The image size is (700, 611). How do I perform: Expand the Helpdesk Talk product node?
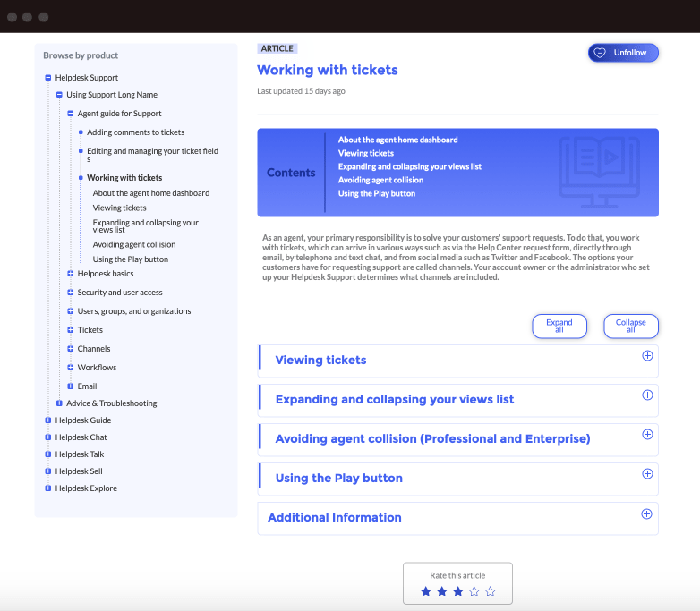48,454
